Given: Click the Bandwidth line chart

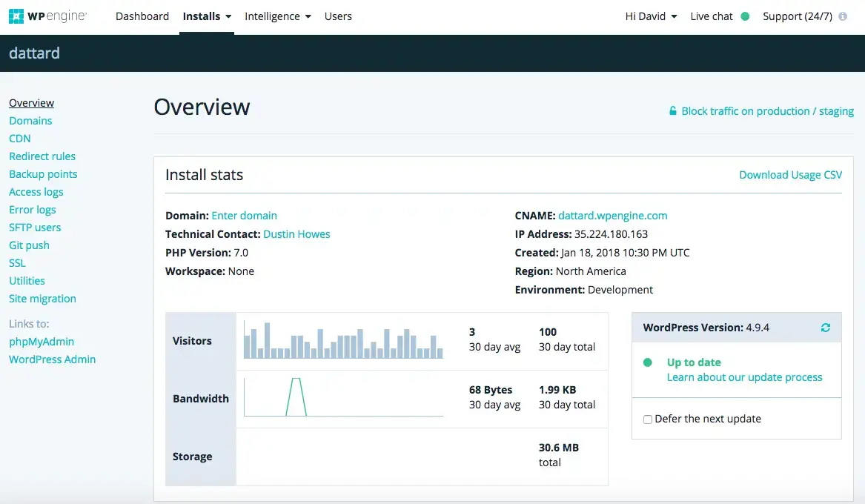Looking at the screenshot, I should 344,397.
